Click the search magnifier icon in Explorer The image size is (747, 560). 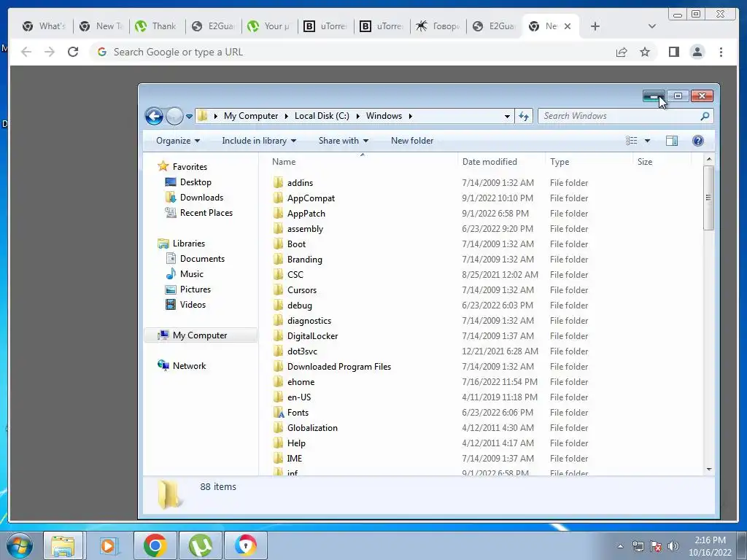(705, 116)
